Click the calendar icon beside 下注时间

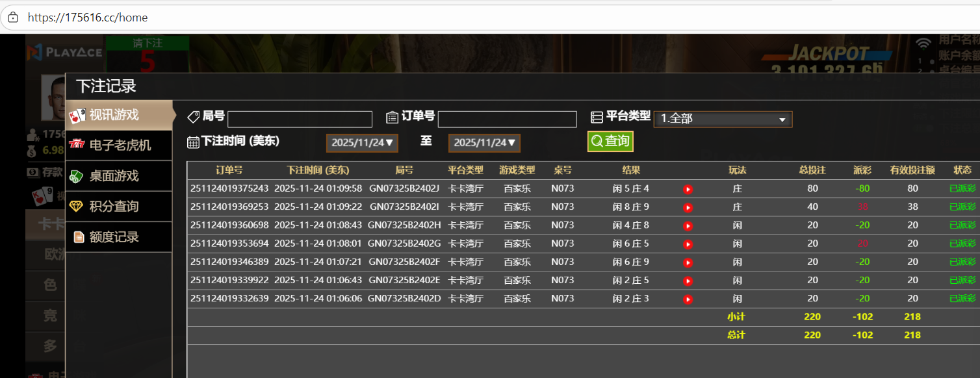pos(193,142)
